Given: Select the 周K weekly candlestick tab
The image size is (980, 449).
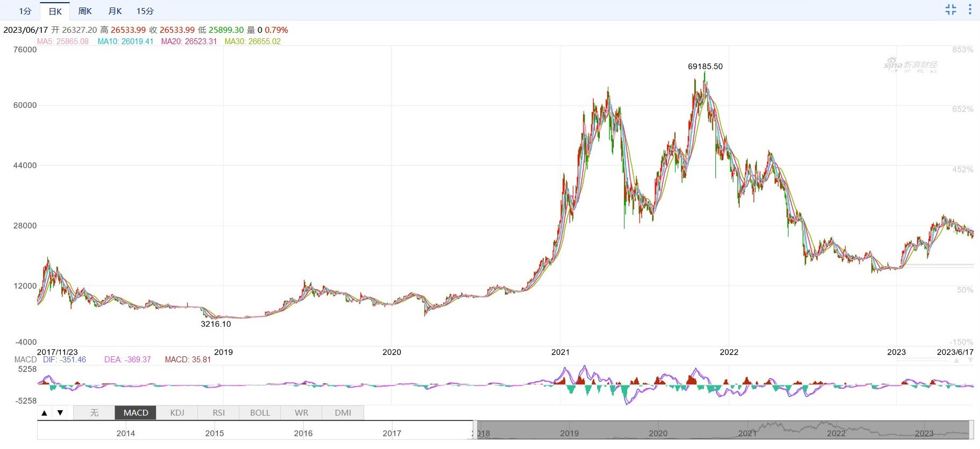Looking at the screenshot, I should (85, 11).
